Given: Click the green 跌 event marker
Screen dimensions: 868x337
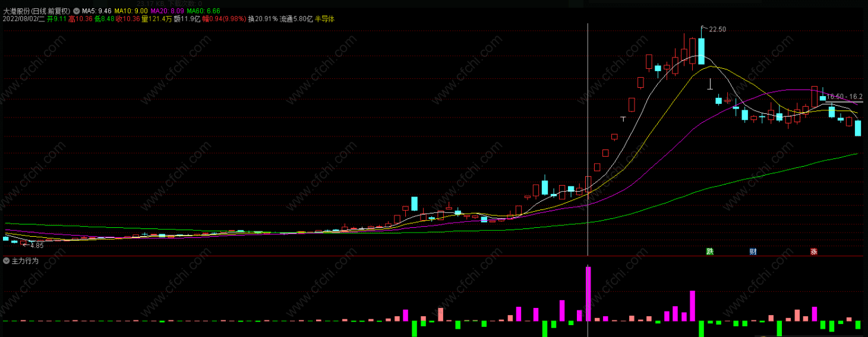Looking at the screenshot, I should pyautogui.click(x=709, y=252).
